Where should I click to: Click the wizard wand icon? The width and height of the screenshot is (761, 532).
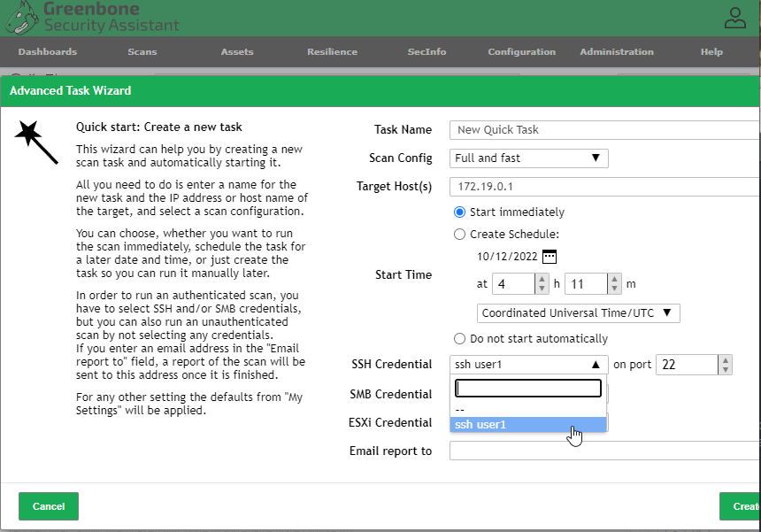[36, 143]
